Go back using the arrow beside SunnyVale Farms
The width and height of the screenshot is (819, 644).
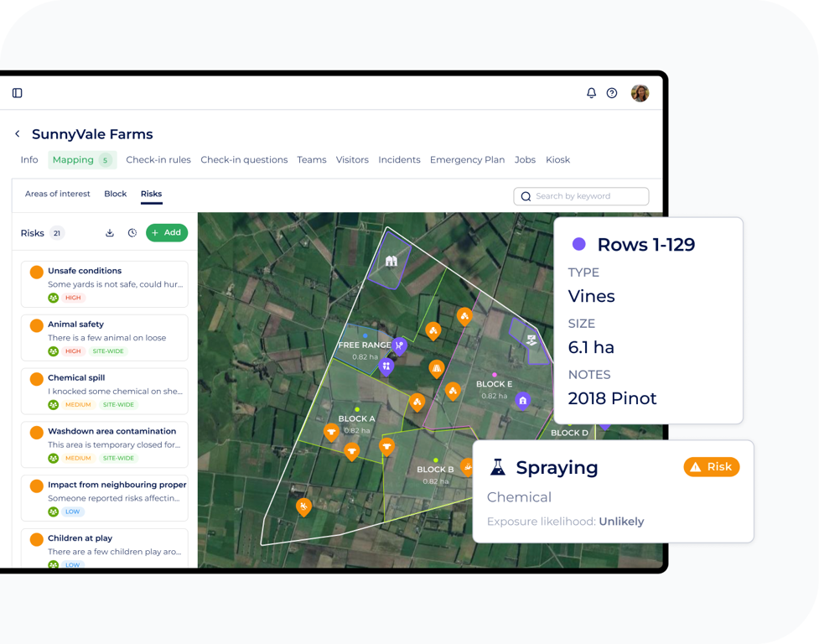(18, 134)
